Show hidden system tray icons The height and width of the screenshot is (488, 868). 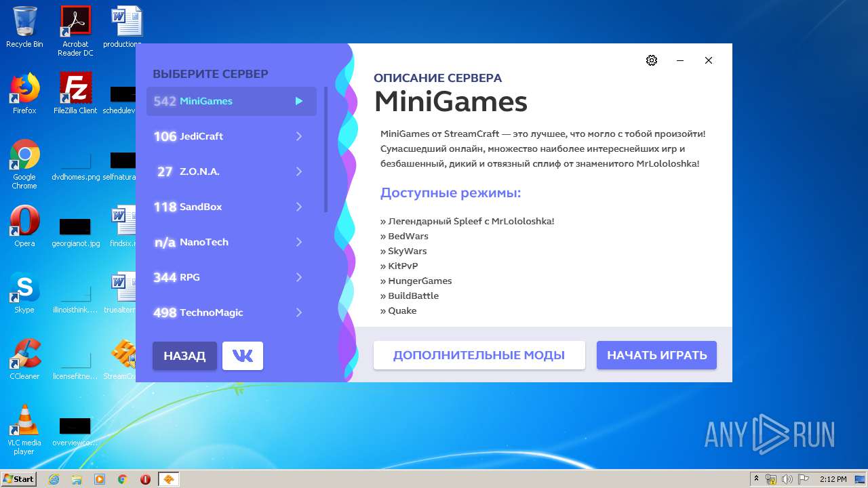(x=756, y=479)
